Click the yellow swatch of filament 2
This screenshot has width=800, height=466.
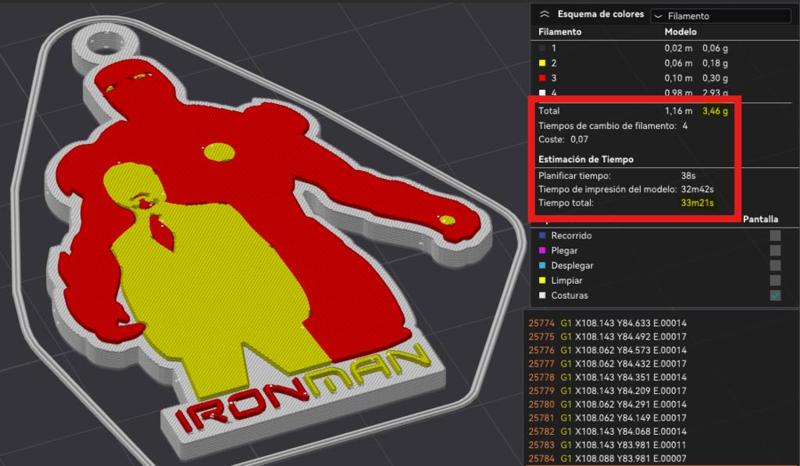pyautogui.click(x=542, y=63)
